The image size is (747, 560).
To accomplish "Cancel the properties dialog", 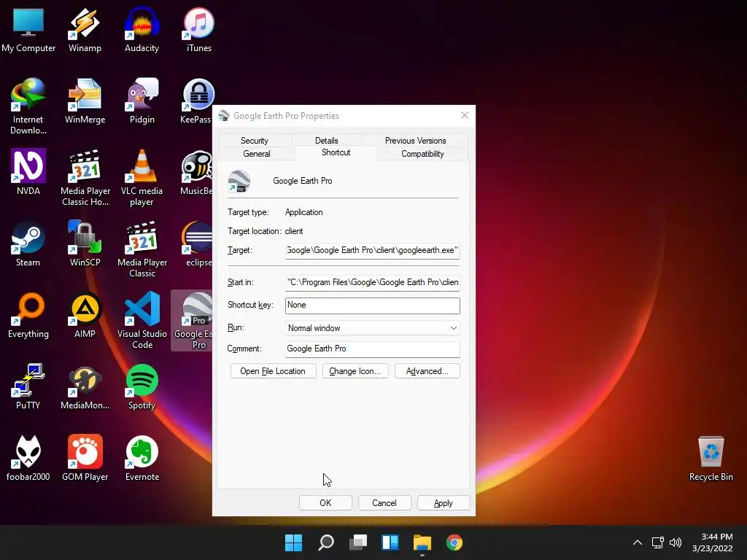I will 384,503.
